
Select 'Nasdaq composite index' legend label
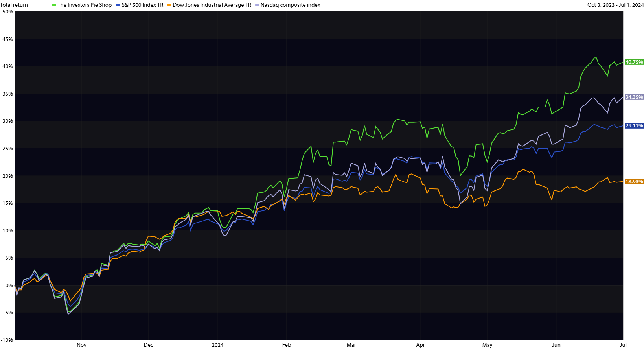(291, 5)
